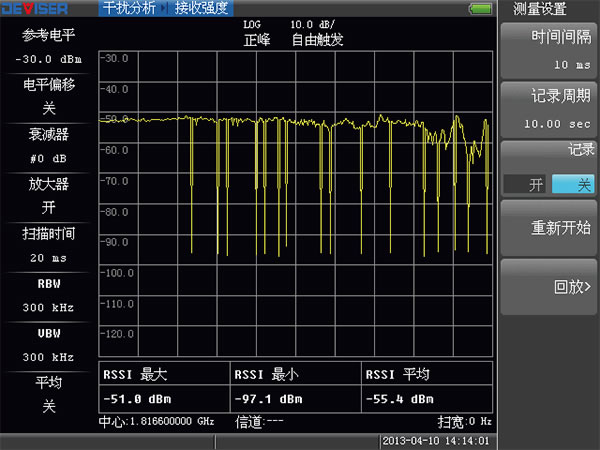Open the 回放 submenu
Image resolution: width=600 pixels, height=450 pixels.
(548, 286)
